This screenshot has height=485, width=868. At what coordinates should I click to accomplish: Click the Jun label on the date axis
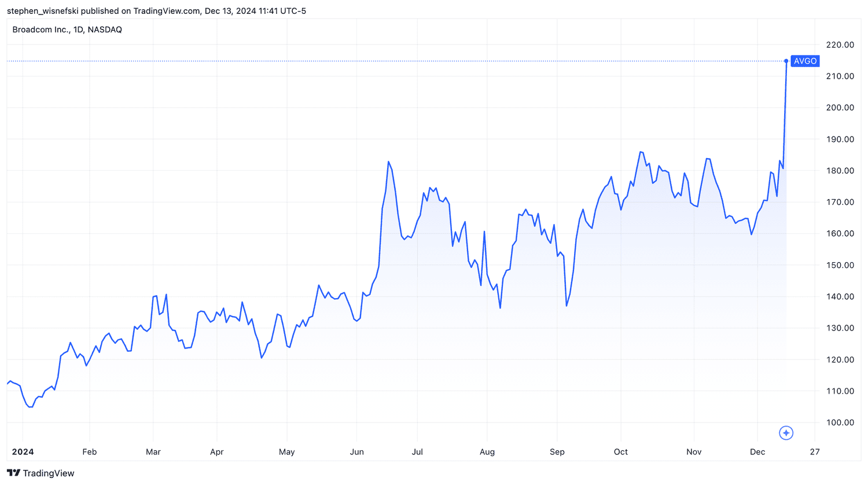[x=357, y=452]
